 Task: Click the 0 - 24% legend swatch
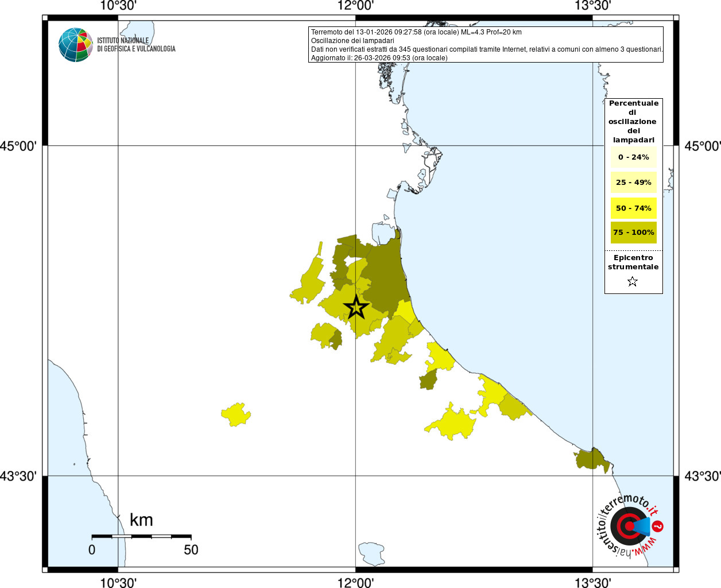[x=633, y=157]
